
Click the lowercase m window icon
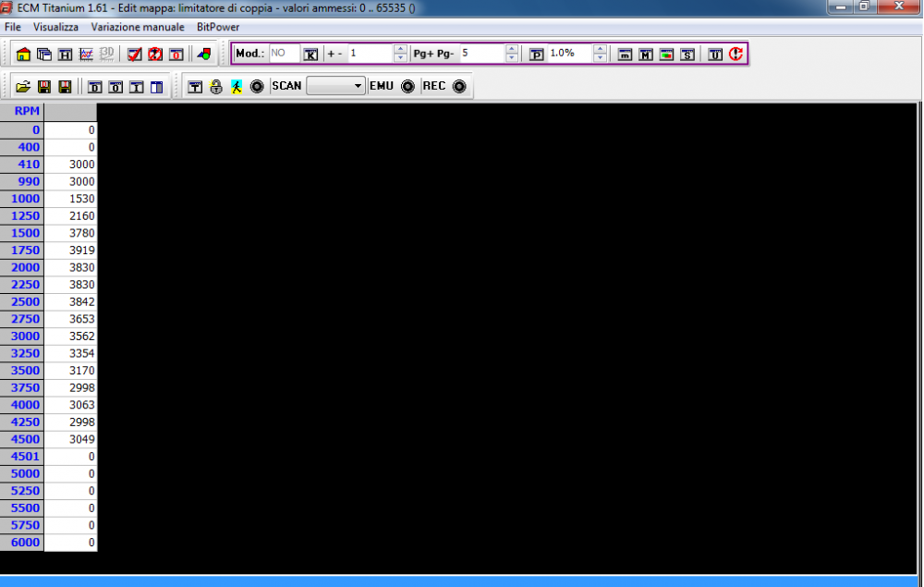625,55
